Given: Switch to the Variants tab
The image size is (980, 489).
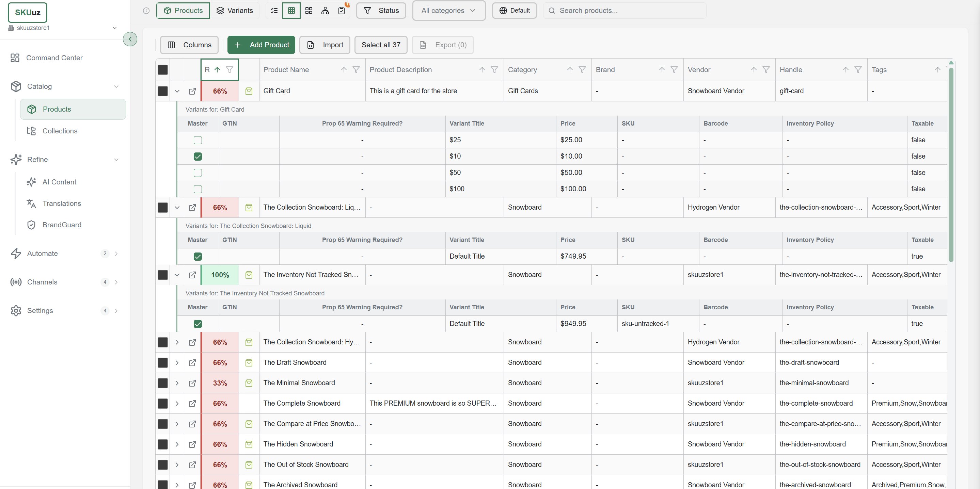Looking at the screenshot, I should (x=235, y=11).
